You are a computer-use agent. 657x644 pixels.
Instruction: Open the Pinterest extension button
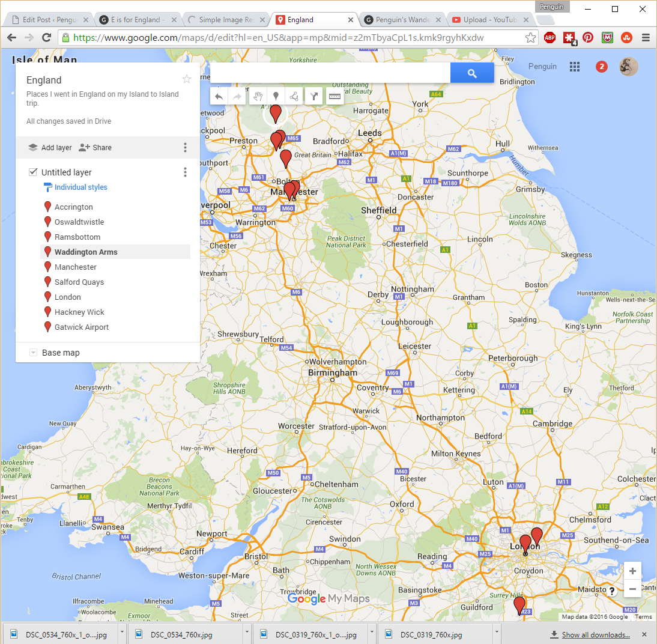(x=588, y=38)
